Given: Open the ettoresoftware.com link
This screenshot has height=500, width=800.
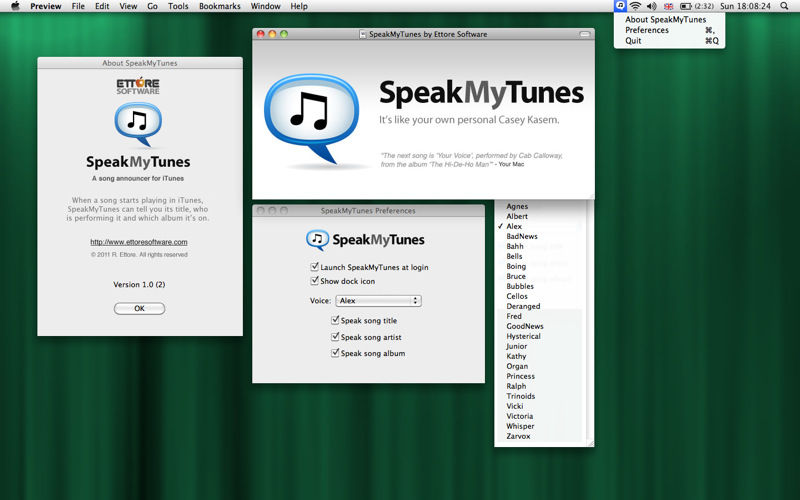Looking at the screenshot, I should 139,242.
